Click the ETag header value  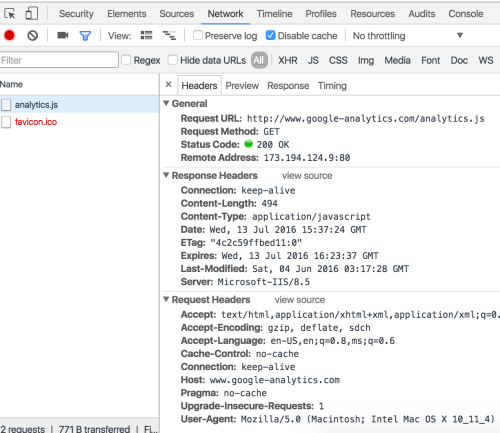pyautogui.click(x=256, y=243)
